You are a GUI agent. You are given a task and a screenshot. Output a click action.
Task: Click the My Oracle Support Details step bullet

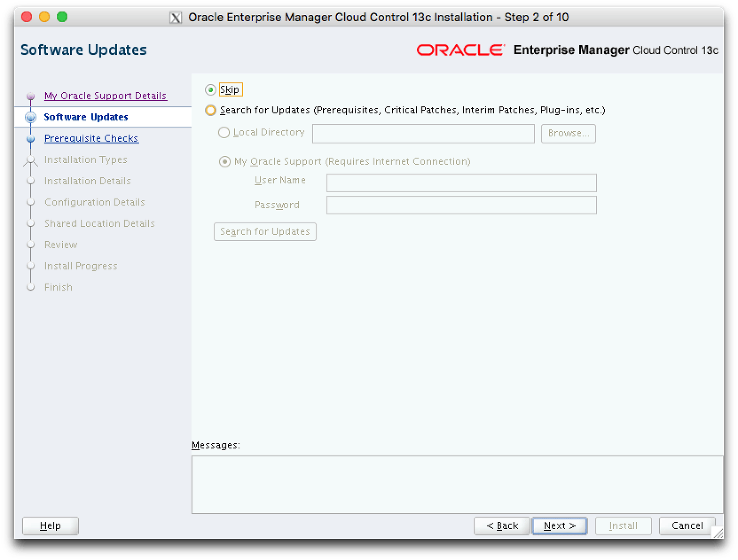click(31, 96)
